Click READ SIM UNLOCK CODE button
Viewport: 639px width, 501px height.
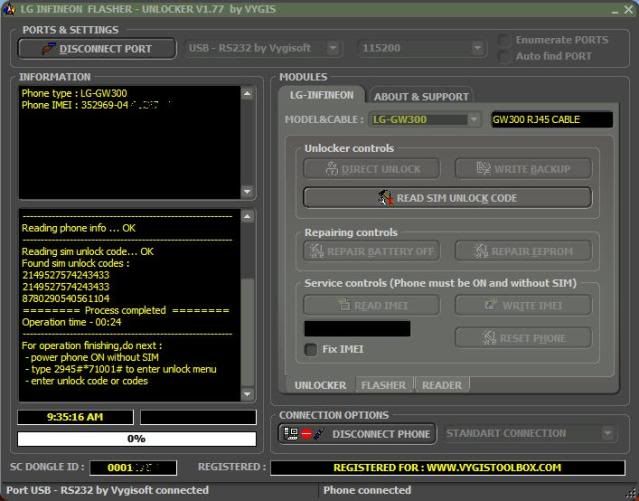tap(447, 198)
